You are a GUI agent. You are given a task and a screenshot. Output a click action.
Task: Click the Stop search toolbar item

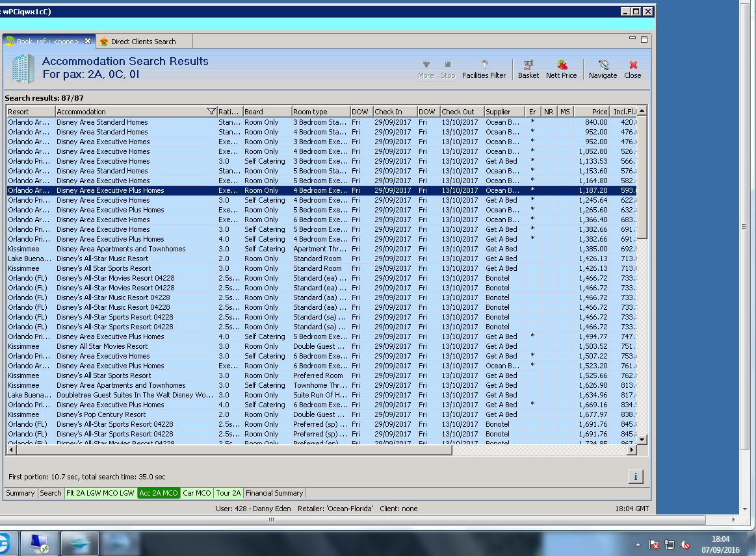coord(448,69)
